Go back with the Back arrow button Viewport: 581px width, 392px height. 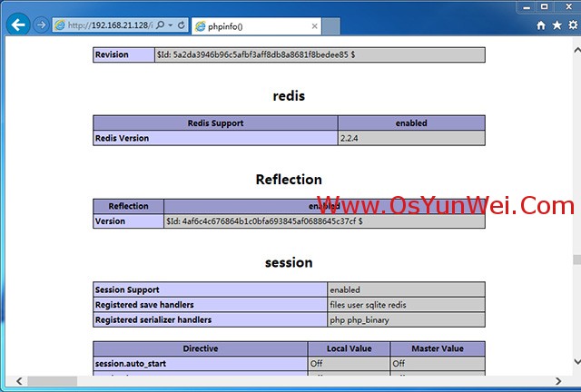(18, 24)
